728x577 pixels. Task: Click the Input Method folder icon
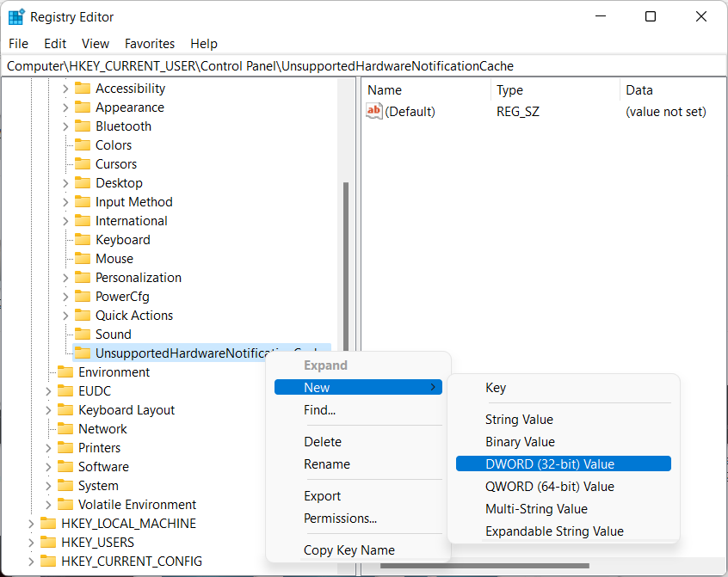coord(83,202)
